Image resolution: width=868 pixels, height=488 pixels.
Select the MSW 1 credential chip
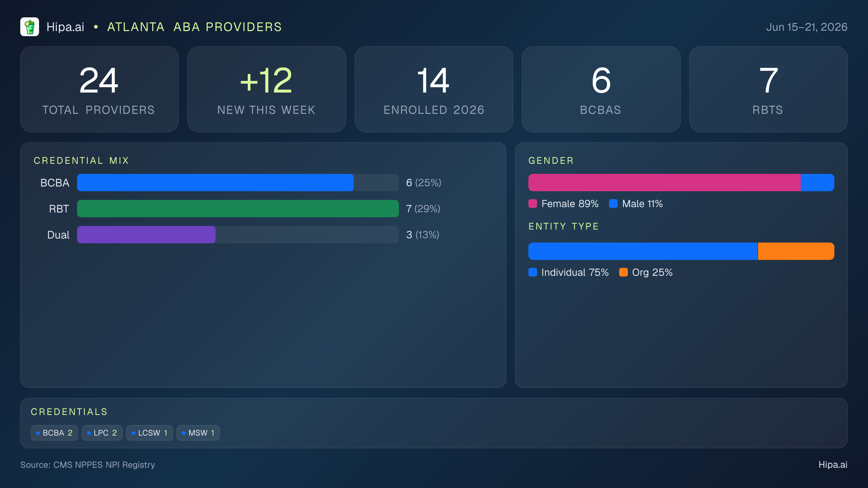[198, 433]
